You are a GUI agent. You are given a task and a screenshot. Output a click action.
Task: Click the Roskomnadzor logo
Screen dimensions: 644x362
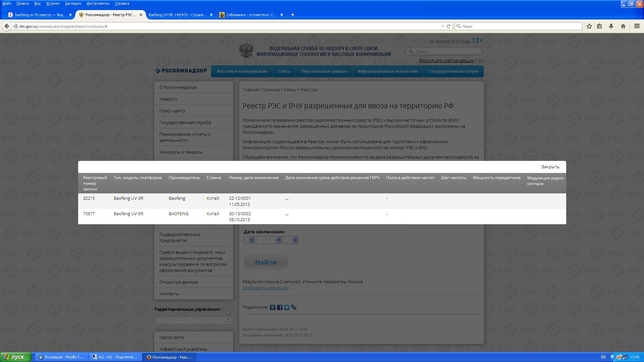tap(181, 71)
